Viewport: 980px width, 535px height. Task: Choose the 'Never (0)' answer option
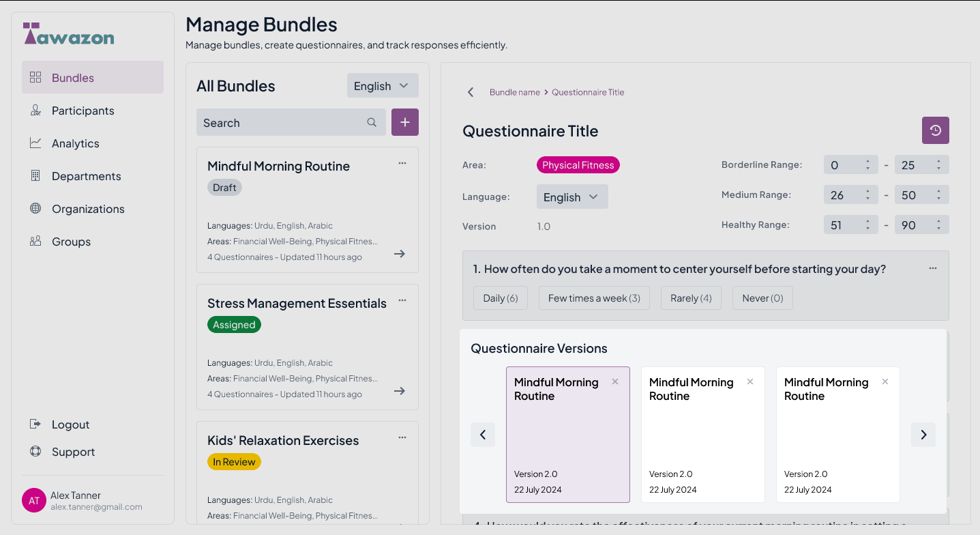point(762,298)
